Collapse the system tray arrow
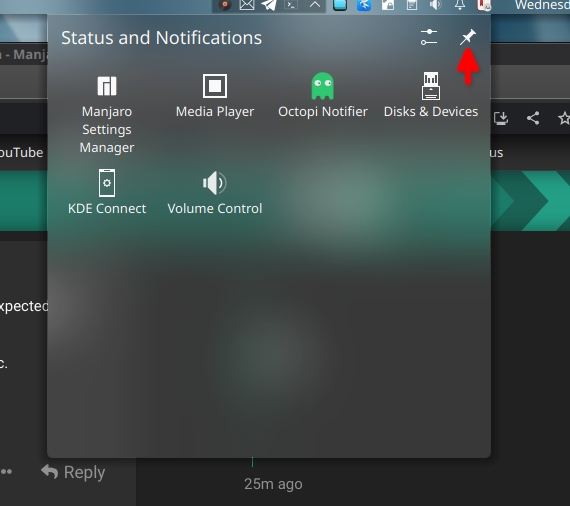 315,5
